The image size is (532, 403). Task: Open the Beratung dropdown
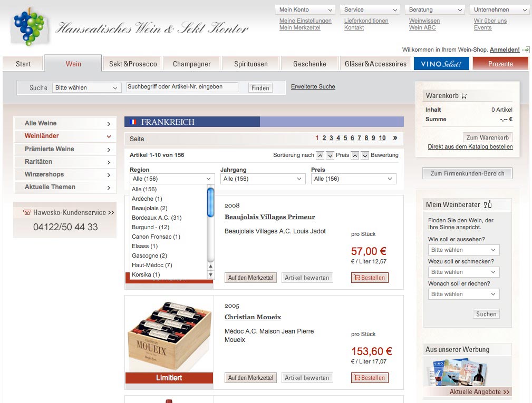434,10
